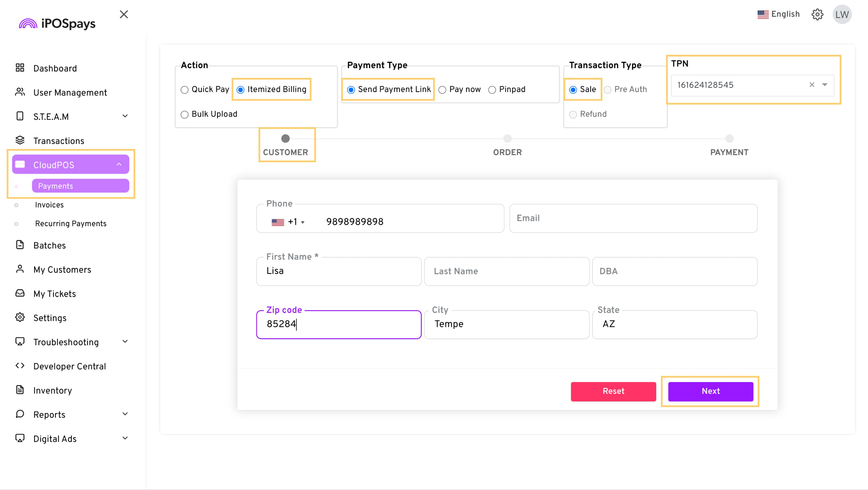This screenshot has width=868, height=490.
Task: Open Recurring Payments in sidebar
Action: tap(71, 223)
